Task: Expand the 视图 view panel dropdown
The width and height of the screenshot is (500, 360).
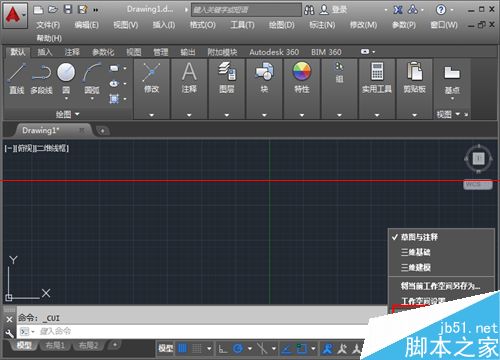Action: tap(448, 114)
